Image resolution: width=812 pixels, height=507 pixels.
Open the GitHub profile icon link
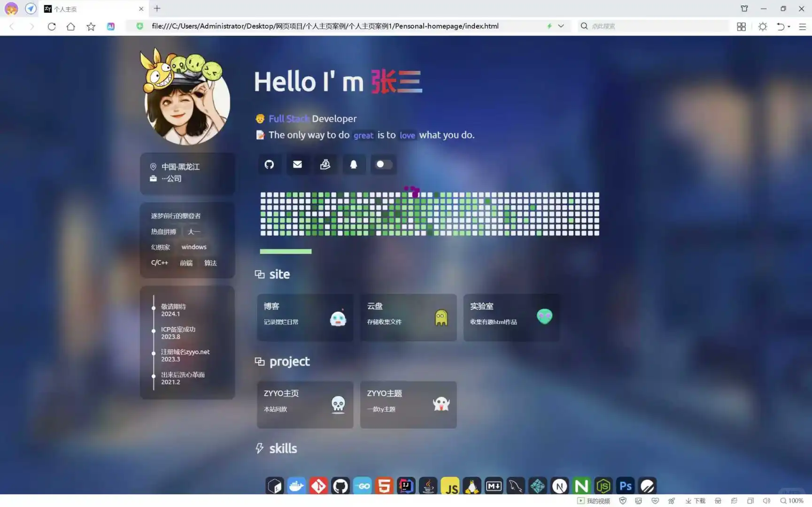click(269, 164)
